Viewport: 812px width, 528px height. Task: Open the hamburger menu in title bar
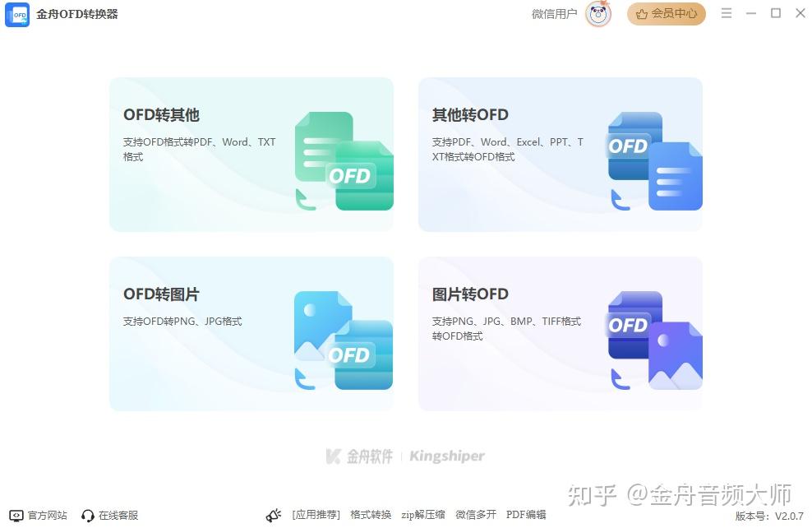(x=727, y=13)
